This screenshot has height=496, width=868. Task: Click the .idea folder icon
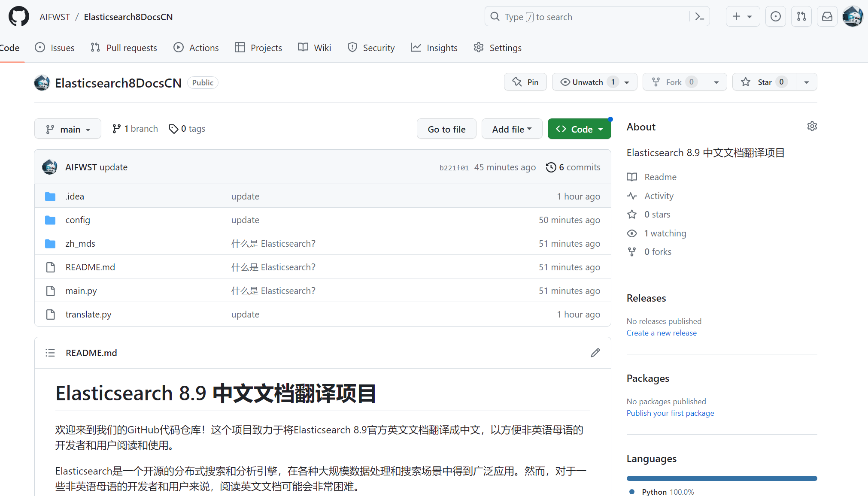(50, 196)
